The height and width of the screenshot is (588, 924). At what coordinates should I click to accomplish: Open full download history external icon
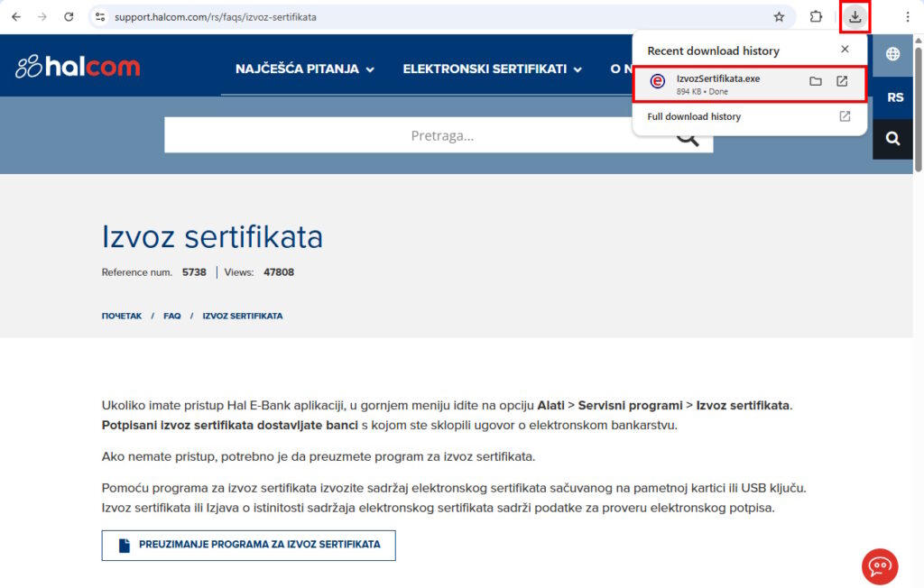(x=845, y=116)
